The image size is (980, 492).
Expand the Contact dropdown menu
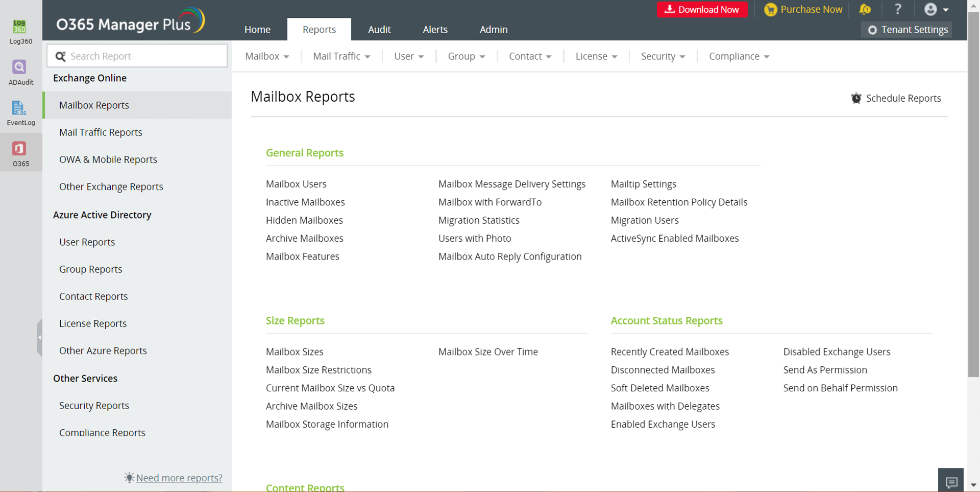click(530, 56)
